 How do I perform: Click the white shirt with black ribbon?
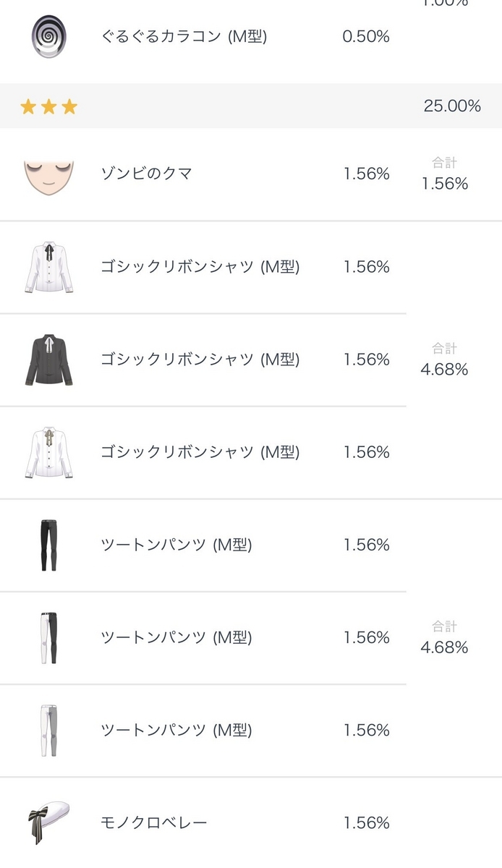click(x=48, y=267)
